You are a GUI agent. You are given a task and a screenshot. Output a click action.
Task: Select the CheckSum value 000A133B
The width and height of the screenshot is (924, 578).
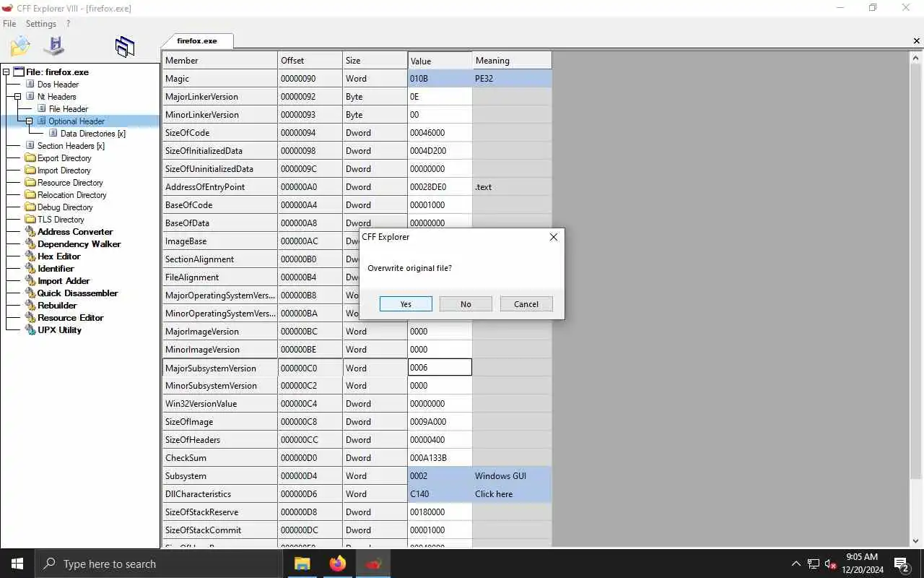click(440, 458)
